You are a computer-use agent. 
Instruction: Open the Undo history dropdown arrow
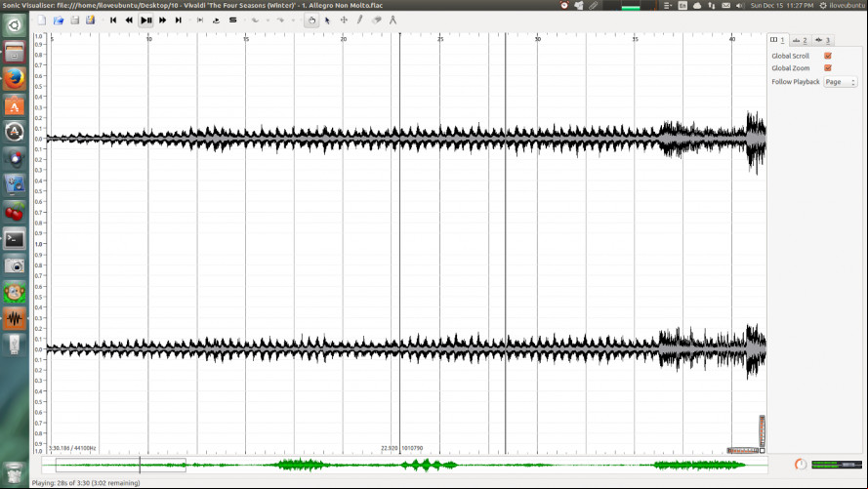click(x=268, y=21)
